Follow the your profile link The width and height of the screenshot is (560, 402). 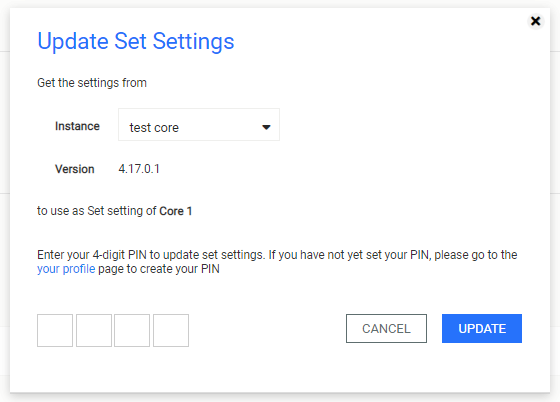[x=66, y=269]
